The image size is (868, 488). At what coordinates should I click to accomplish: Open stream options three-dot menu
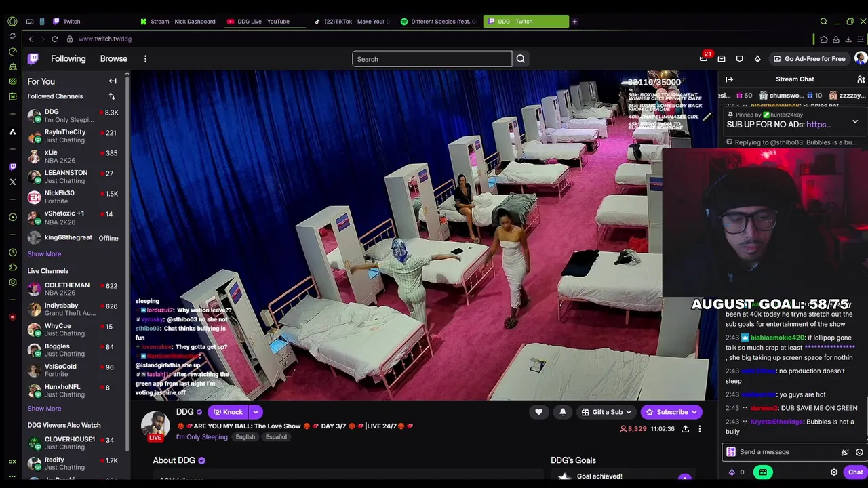(700, 429)
